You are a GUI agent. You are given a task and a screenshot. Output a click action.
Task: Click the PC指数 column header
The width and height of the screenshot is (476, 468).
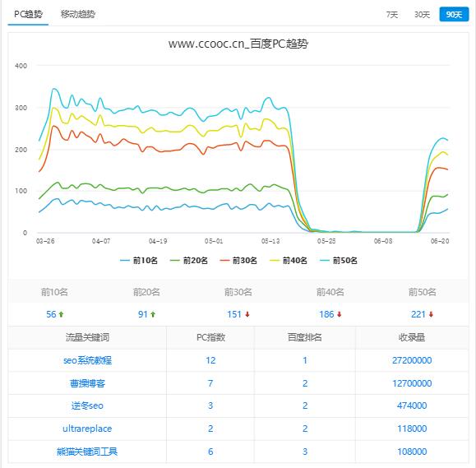point(210,337)
